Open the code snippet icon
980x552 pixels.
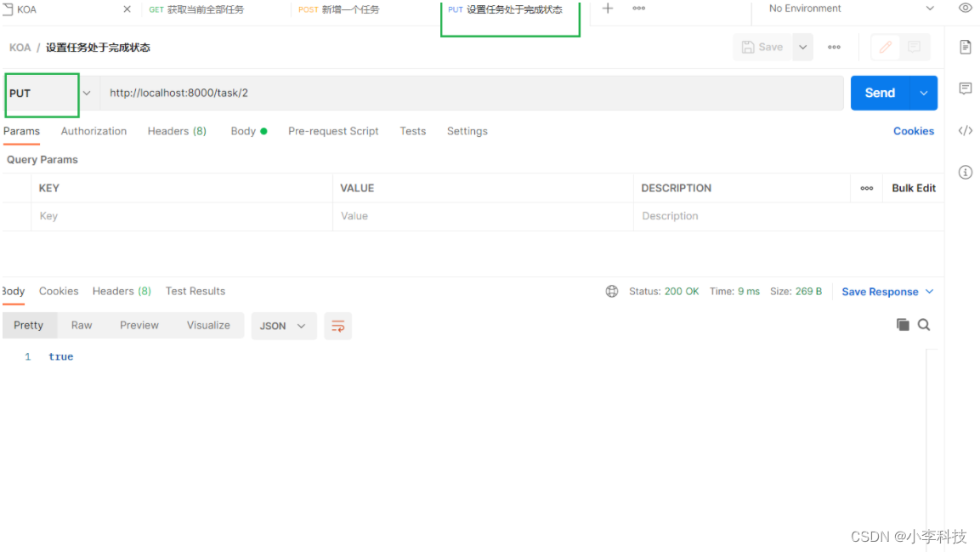point(965,131)
